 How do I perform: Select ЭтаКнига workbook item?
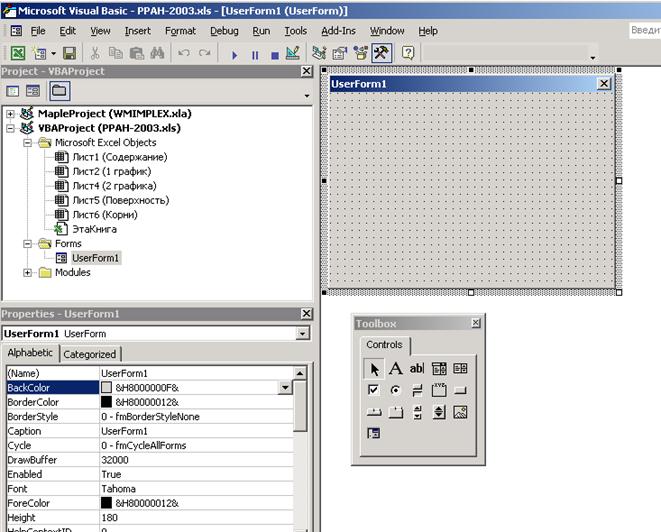[x=94, y=229]
